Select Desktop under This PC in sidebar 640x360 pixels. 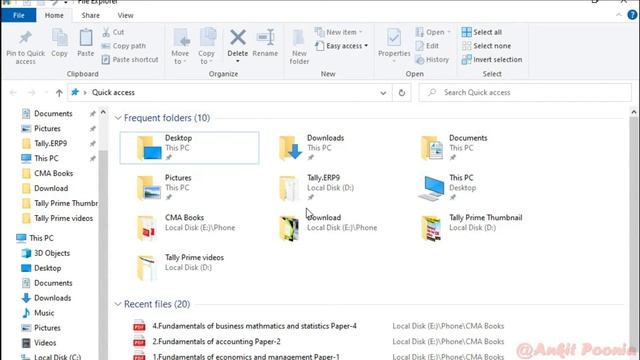pyautogui.click(x=48, y=268)
